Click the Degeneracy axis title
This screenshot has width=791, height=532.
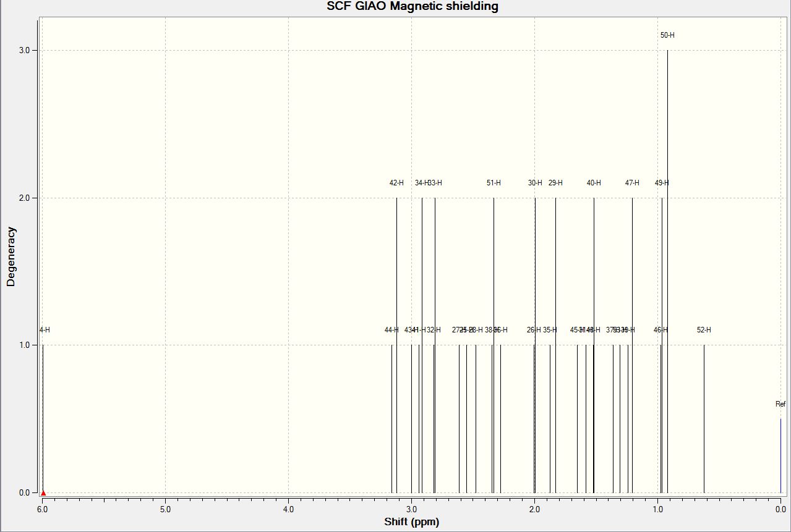(11, 256)
